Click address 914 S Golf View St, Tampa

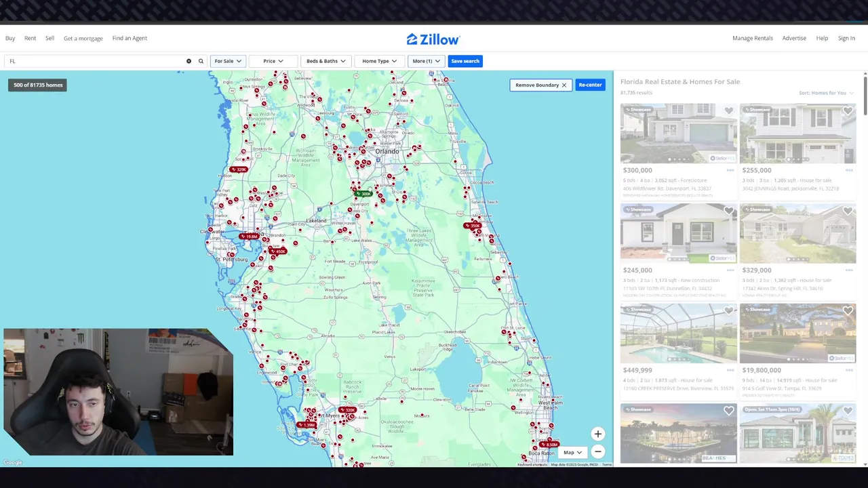(781, 388)
